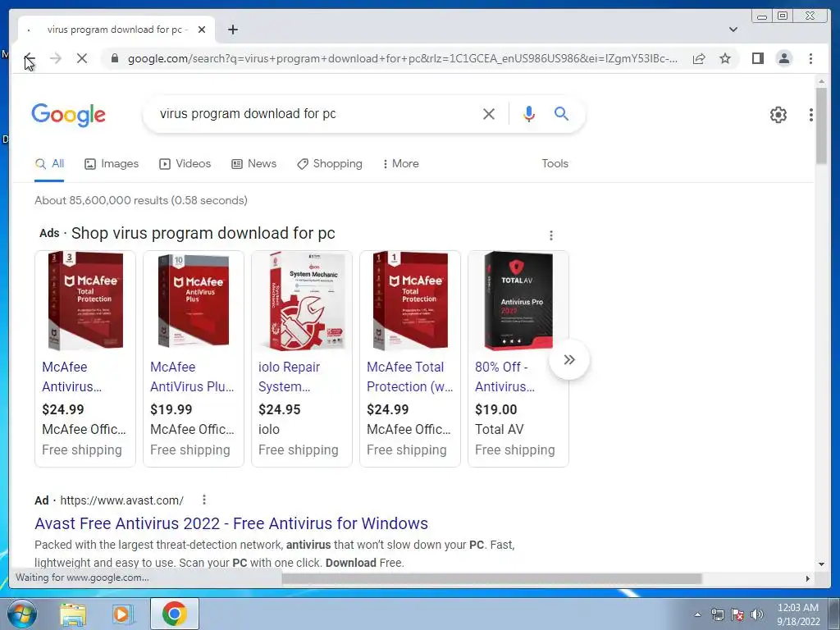Open 80% Off Antivirus link
840x630 pixels.
pos(504,377)
